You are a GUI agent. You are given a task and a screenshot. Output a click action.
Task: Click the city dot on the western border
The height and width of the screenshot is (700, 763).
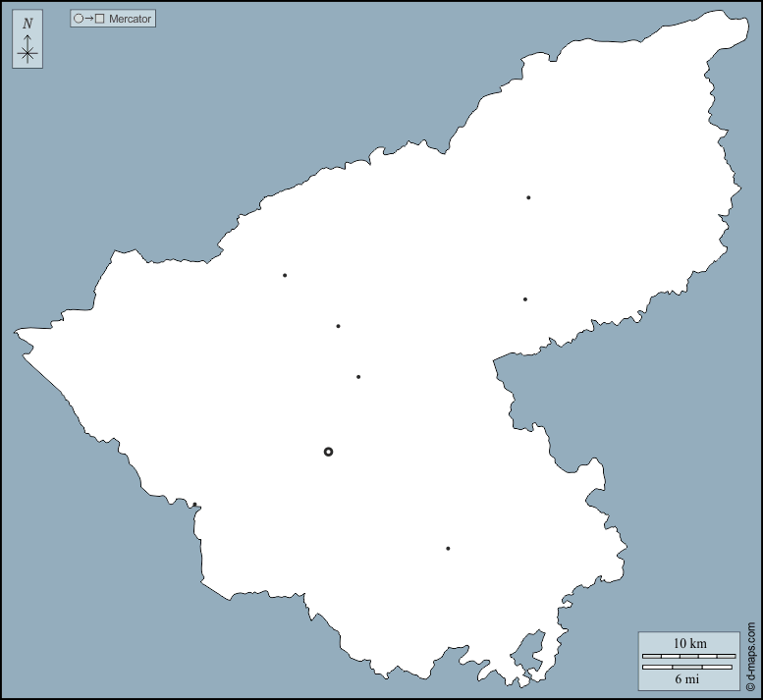[194, 505]
